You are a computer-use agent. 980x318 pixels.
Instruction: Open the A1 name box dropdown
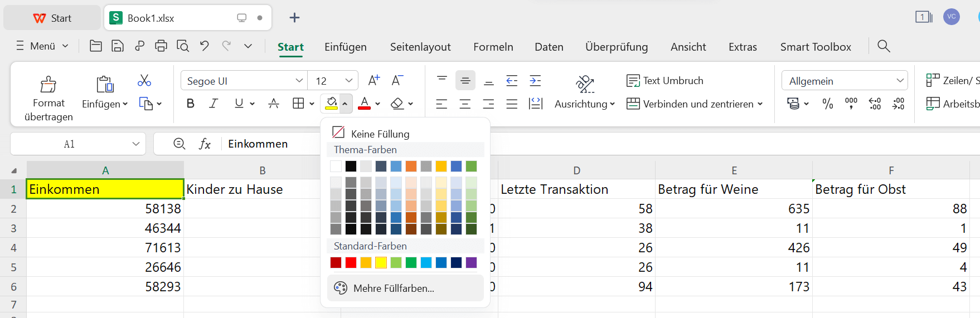pyautogui.click(x=135, y=144)
